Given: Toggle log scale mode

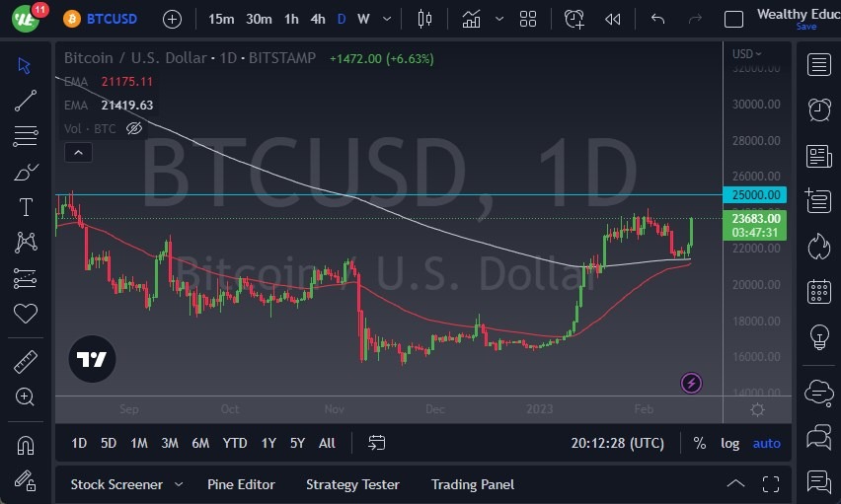Looking at the screenshot, I should [729, 444].
